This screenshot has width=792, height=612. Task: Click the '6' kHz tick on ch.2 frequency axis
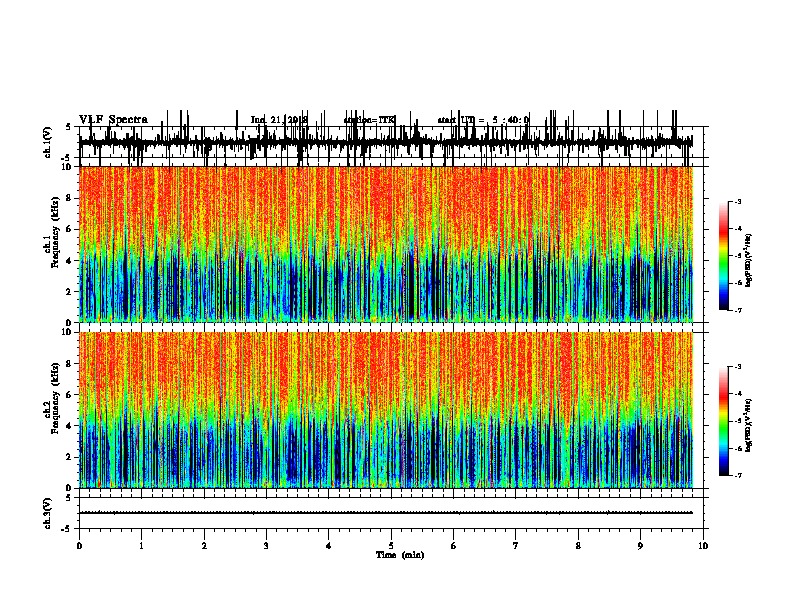tap(70, 395)
